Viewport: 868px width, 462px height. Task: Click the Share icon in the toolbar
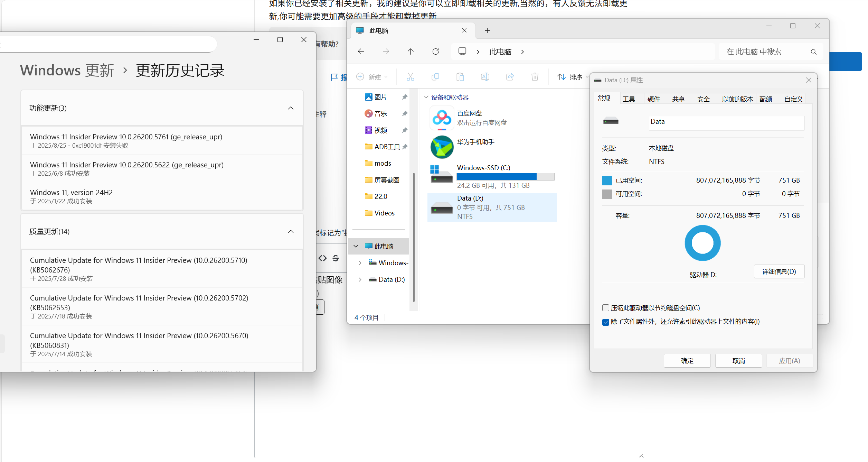pyautogui.click(x=510, y=77)
